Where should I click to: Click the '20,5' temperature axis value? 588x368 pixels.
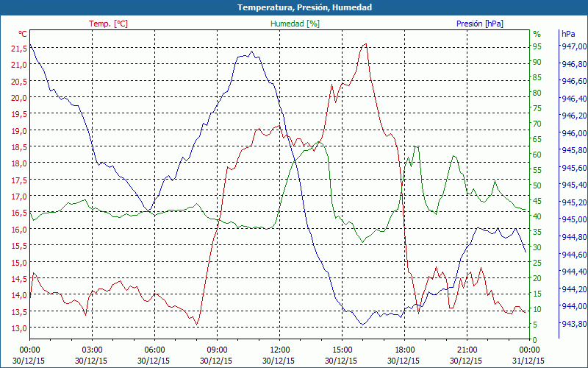coord(19,81)
